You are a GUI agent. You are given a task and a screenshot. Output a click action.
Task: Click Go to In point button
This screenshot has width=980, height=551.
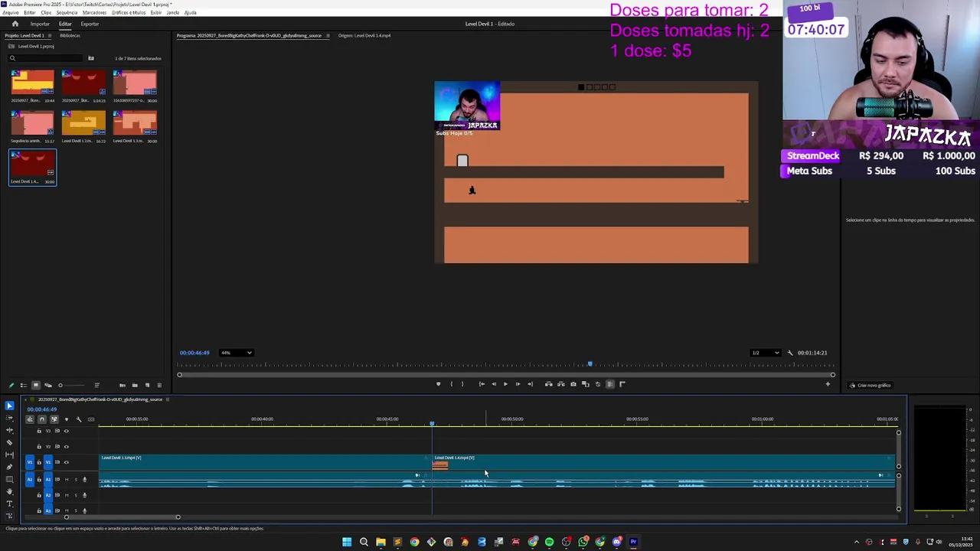tap(482, 384)
